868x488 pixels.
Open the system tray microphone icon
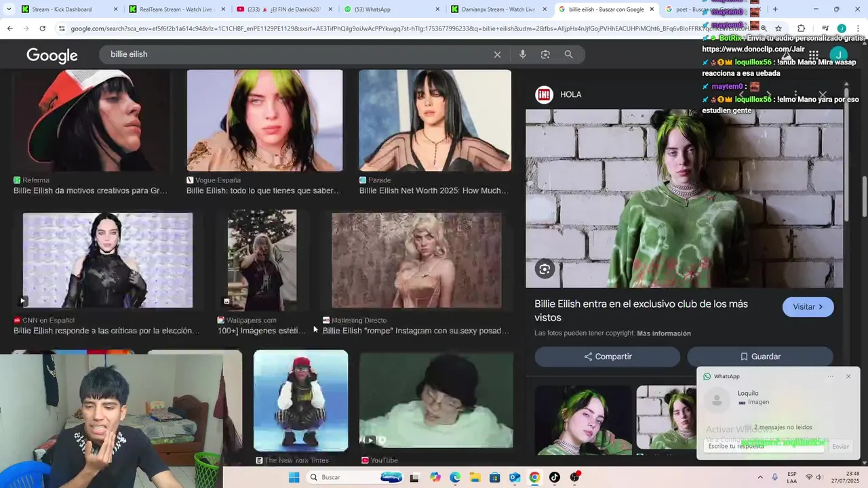(774, 477)
